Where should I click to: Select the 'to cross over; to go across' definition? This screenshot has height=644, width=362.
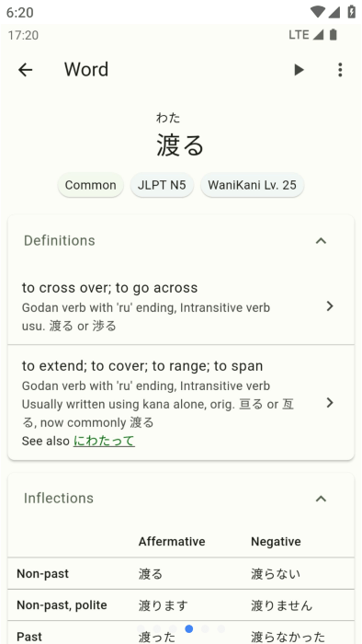pos(181,306)
